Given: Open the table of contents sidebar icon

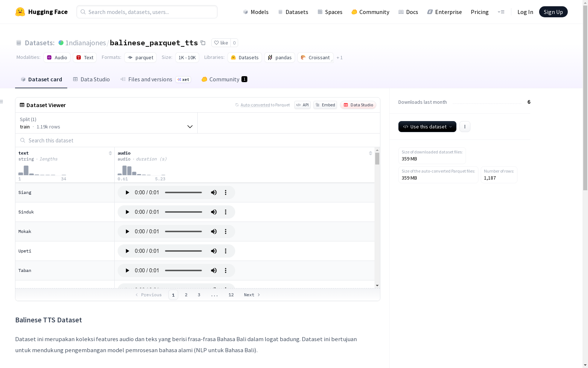Looking at the screenshot, I should pyautogui.click(x=2, y=102).
